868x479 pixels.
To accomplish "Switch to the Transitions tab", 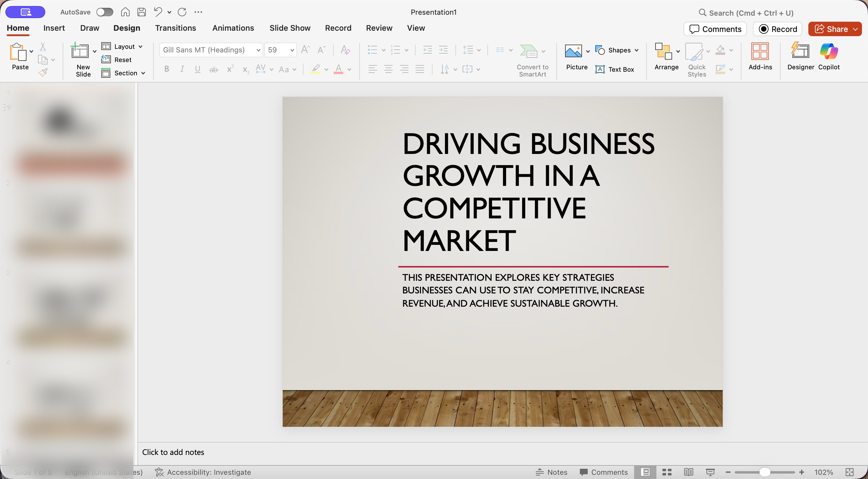I will [x=175, y=28].
